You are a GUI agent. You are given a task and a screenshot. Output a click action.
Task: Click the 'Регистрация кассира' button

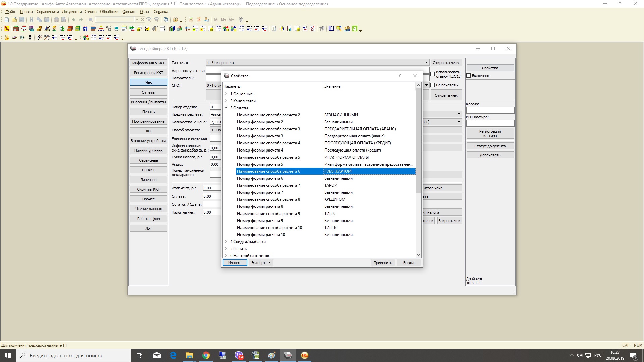pyautogui.click(x=490, y=134)
